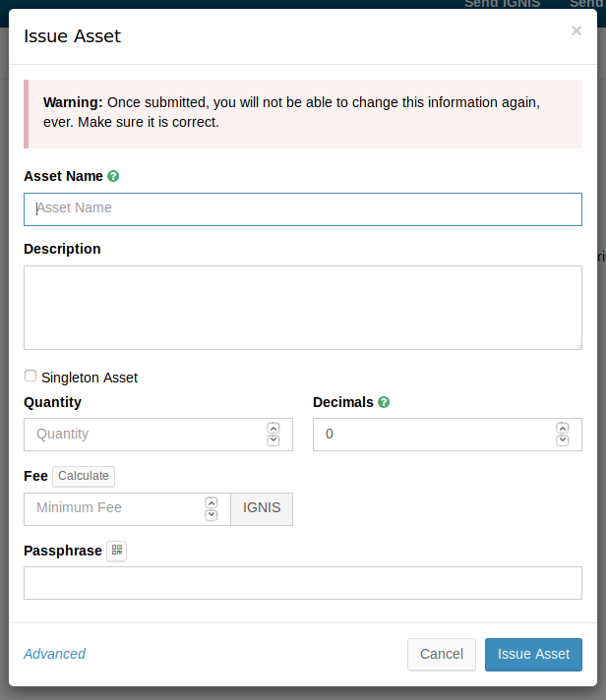
Task: Lower the Fee with the down arrow
Action: coord(211,514)
